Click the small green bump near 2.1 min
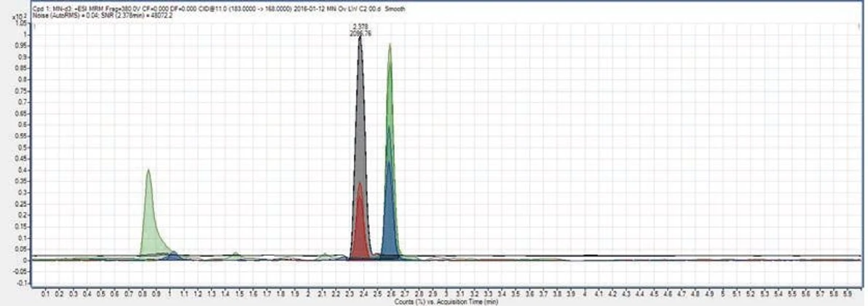The width and height of the screenshot is (868, 306). coord(325,256)
